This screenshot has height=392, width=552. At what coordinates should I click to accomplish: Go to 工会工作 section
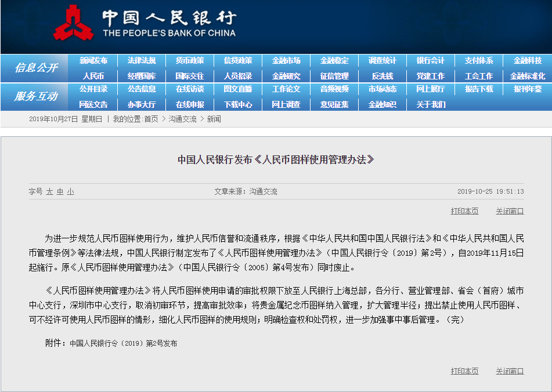479,76
